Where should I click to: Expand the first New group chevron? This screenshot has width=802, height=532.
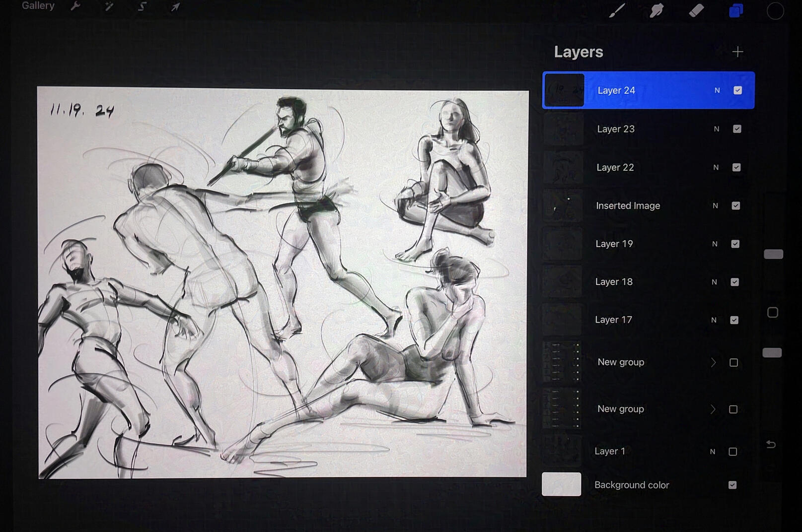coord(713,363)
